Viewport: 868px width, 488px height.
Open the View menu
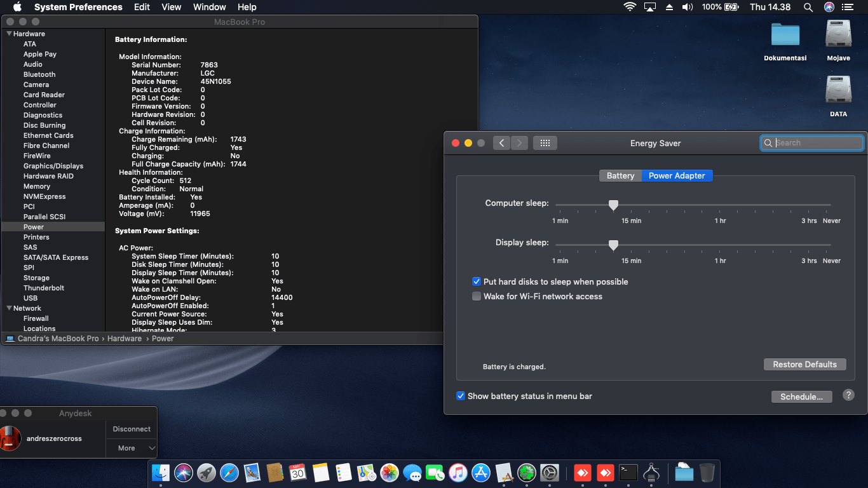coord(172,7)
